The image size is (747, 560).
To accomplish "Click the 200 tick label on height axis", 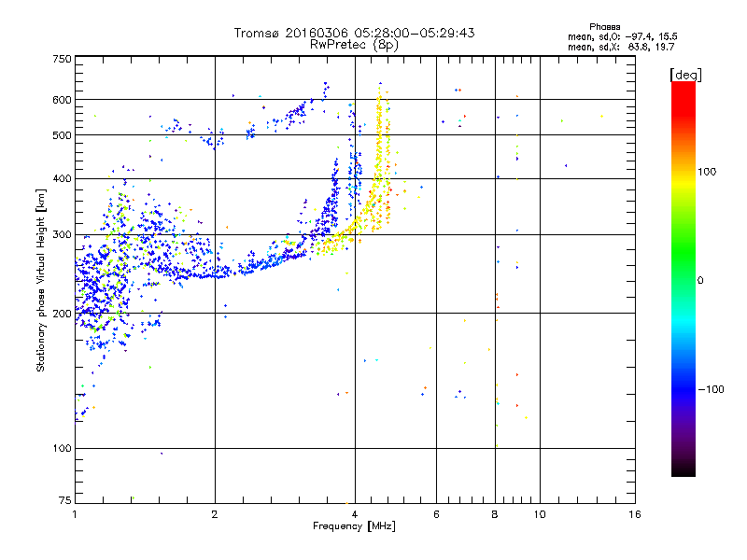I will tap(62, 314).
